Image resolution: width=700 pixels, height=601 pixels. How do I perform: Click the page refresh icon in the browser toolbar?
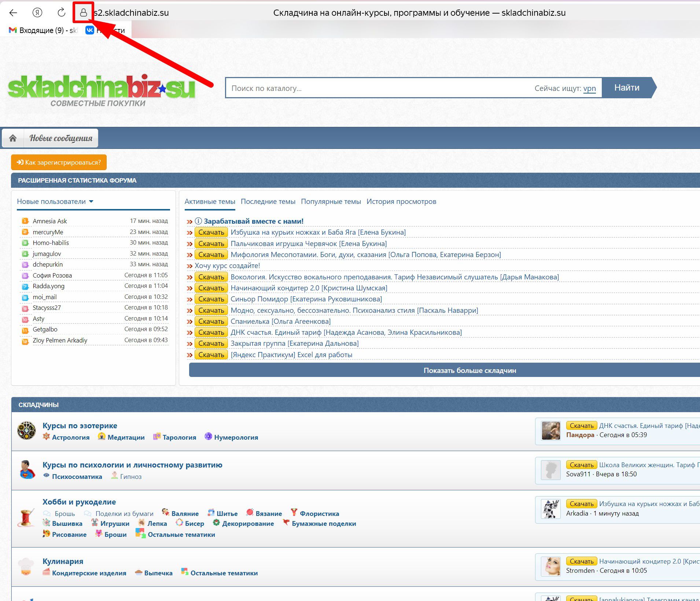[61, 12]
